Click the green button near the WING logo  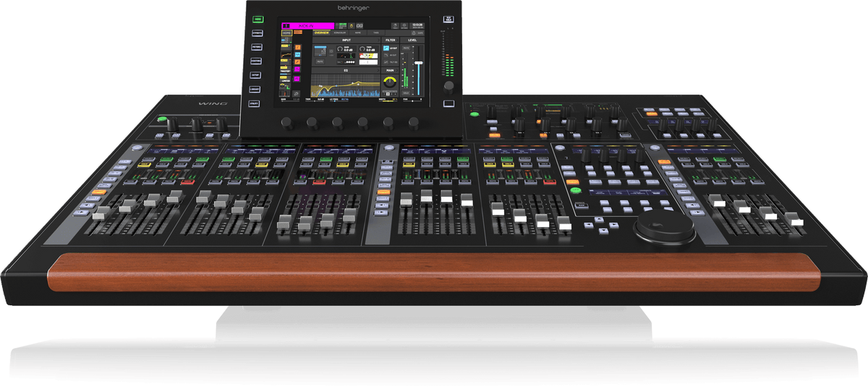(x=162, y=119)
